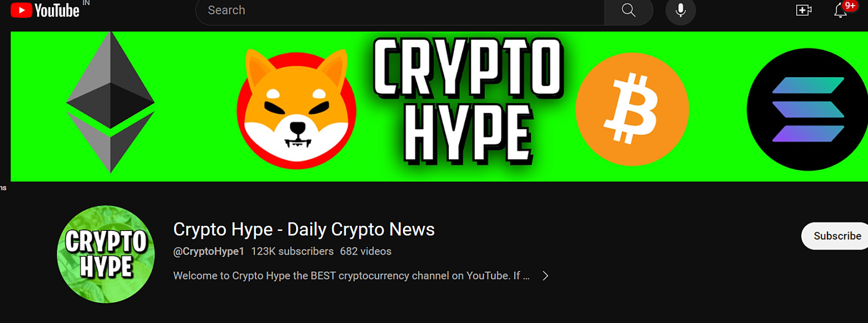Open the 'Welcome to Crypto Hype' description text

click(351, 276)
